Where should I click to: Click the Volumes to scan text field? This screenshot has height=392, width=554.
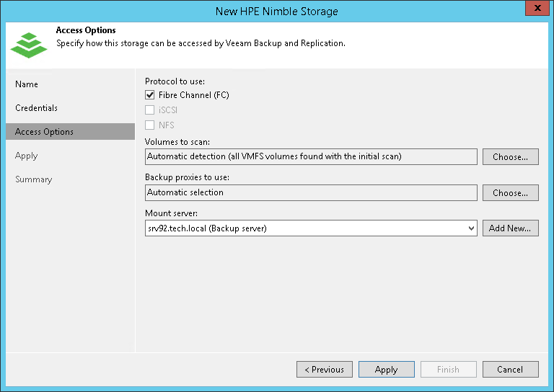(x=311, y=157)
